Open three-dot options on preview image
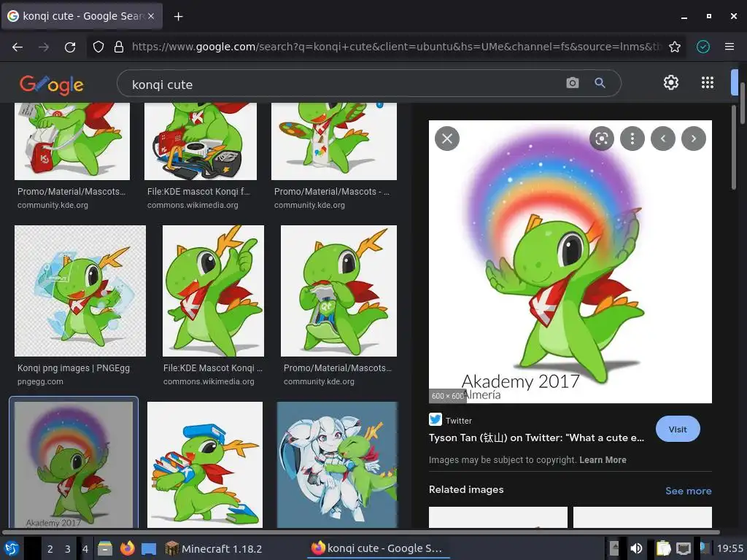 [632, 139]
